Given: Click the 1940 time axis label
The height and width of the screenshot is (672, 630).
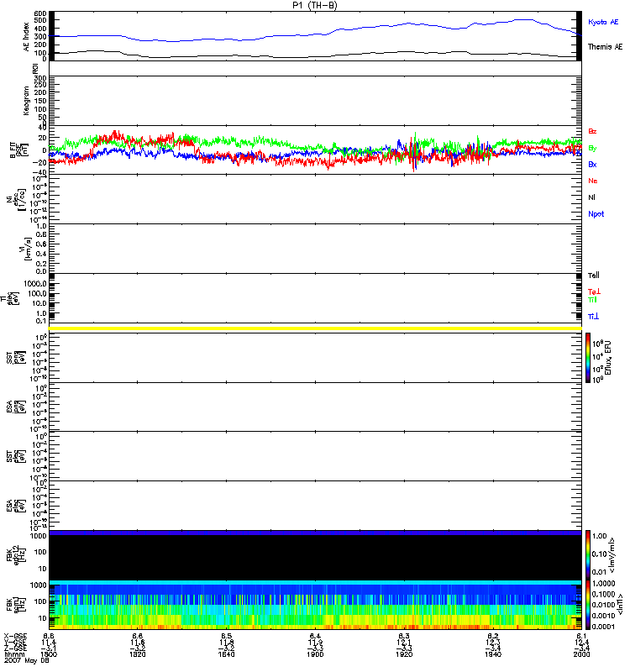Looking at the screenshot, I should (x=493, y=654).
